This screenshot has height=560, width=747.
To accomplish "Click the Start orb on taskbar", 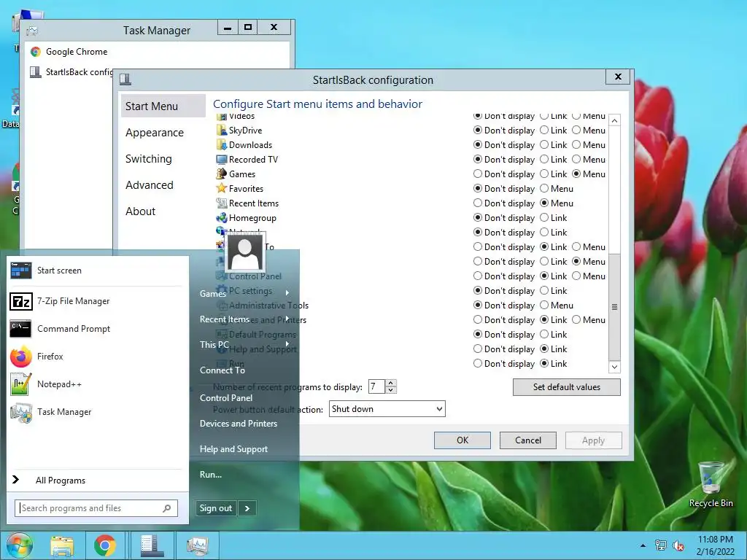I will (x=19, y=545).
